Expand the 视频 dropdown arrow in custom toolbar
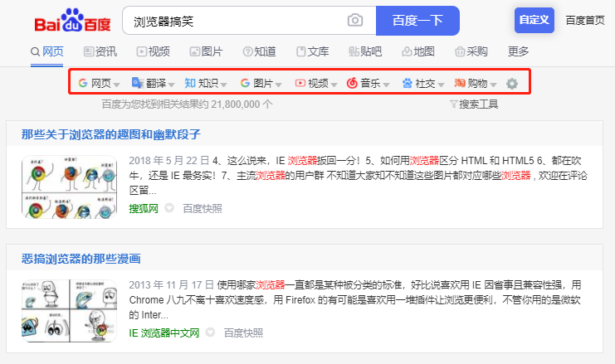 [334, 85]
